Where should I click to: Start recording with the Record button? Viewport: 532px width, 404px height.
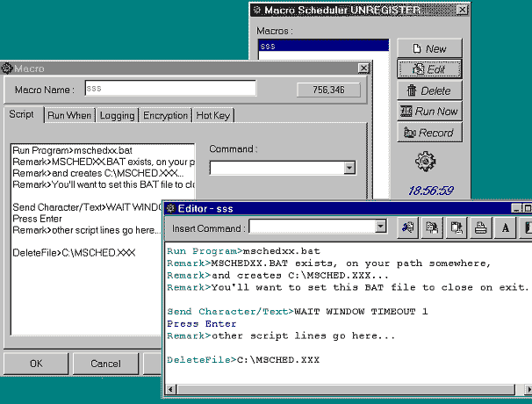[429, 133]
